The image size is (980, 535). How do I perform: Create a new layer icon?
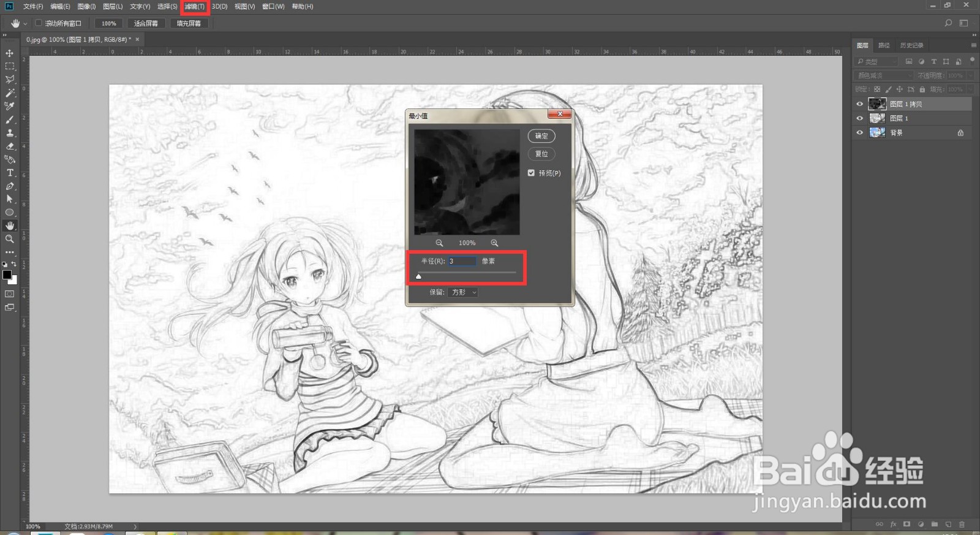(948, 525)
